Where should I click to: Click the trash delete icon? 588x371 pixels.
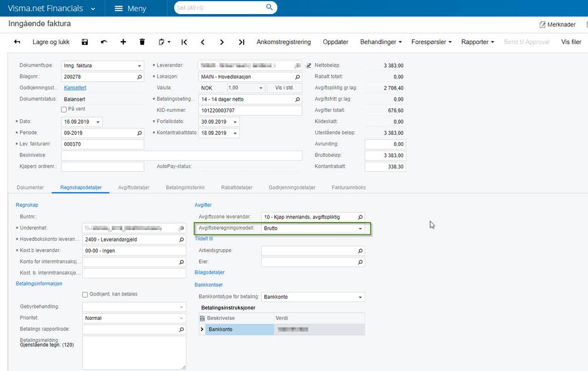pyautogui.click(x=142, y=42)
